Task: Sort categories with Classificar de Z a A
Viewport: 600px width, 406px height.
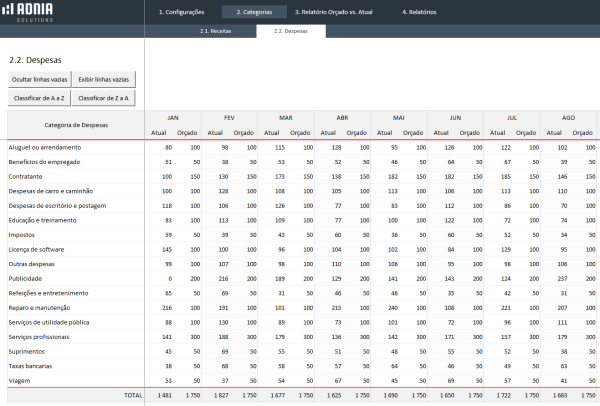Action: 104,98
